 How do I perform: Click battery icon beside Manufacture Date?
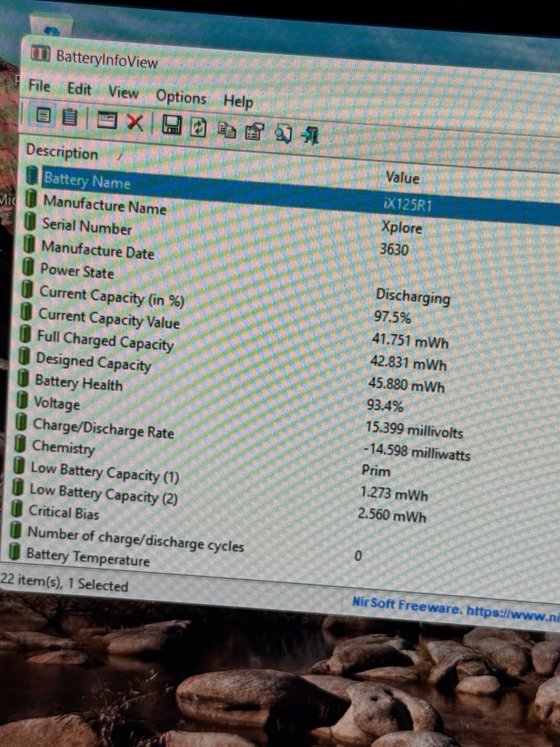[29, 244]
